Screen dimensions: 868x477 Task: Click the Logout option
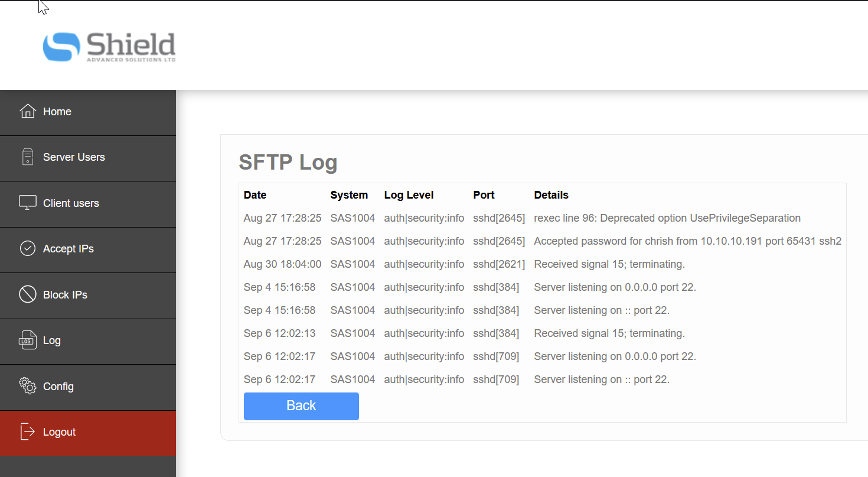click(x=60, y=432)
